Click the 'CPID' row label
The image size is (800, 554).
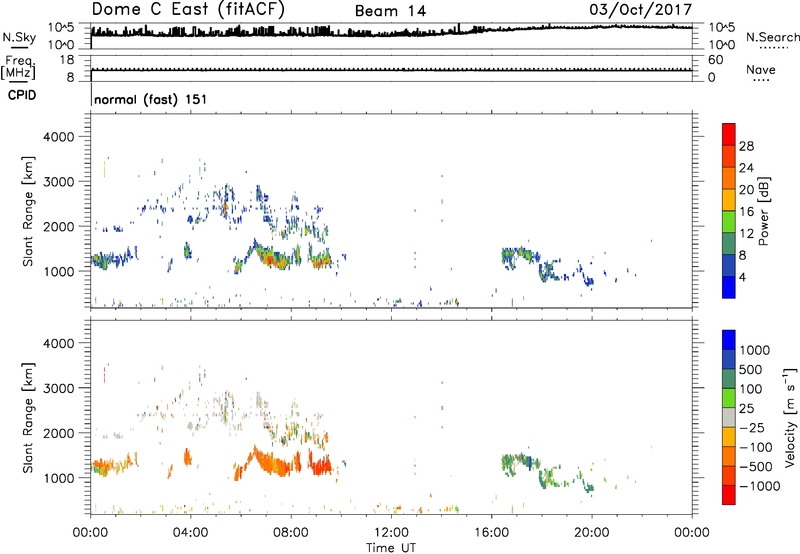point(22,95)
